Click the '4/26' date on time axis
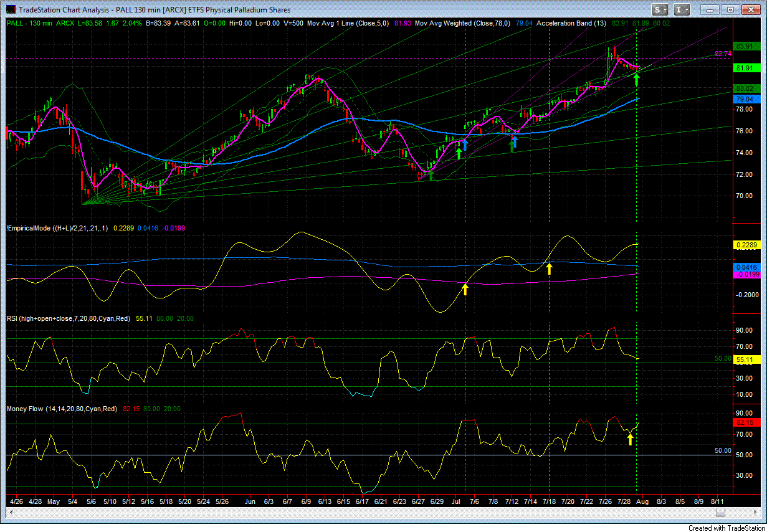This screenshot has width=767, height=532. (x=17, y=500)
